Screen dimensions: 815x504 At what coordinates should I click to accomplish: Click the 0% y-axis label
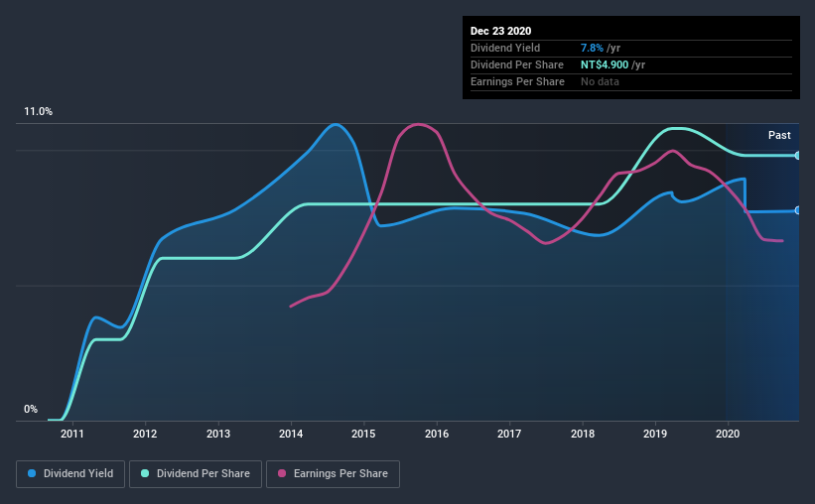31,410
